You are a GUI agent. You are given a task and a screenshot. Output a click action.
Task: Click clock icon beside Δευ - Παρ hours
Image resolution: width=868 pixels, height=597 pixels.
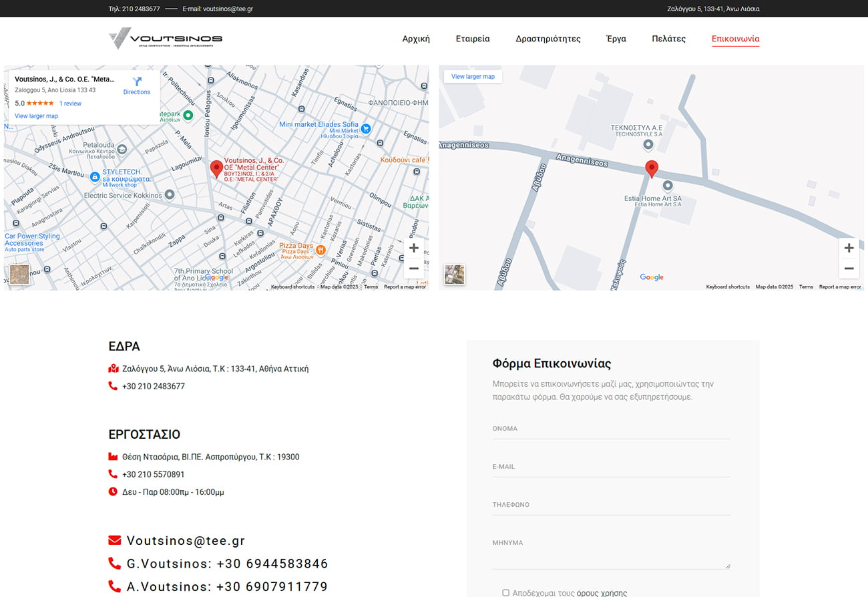(113, 491)
